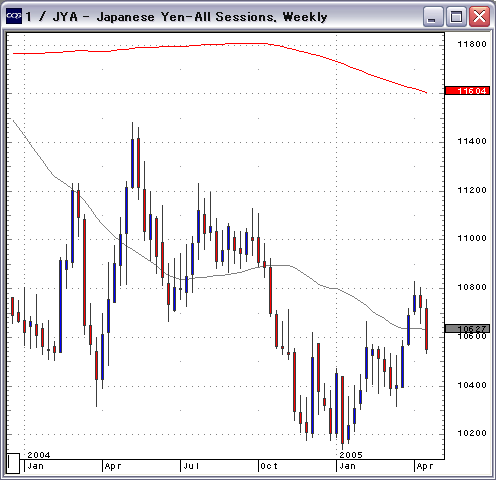496x480 pixels.
Task: Close the Japanese Yen chart window
Action: tap(479, 16)
